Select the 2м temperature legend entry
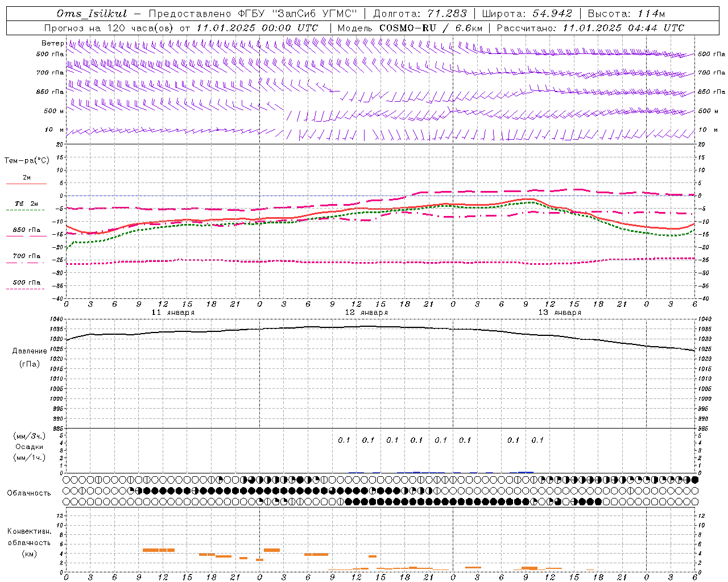This screenshot has width=728, height=582. [27, 177]
